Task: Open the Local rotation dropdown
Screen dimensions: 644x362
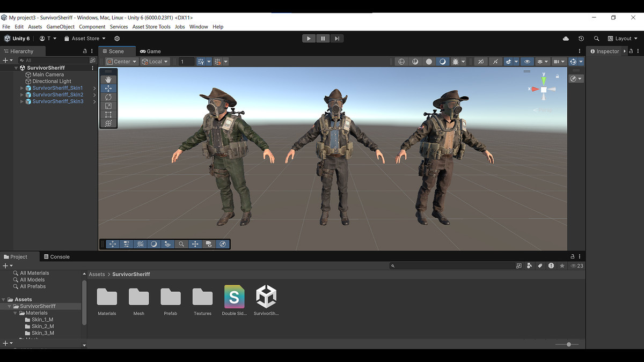Action: tap(155, 62)
